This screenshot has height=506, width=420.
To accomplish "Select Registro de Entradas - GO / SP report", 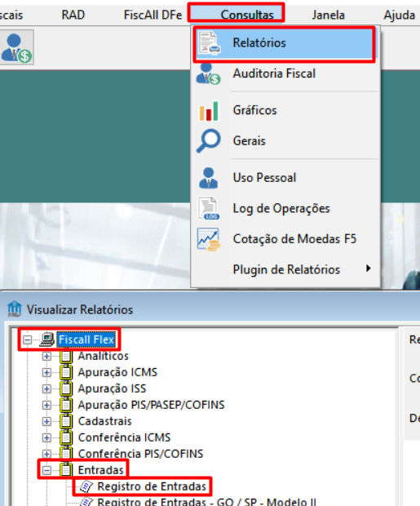I will pos(206,502).
